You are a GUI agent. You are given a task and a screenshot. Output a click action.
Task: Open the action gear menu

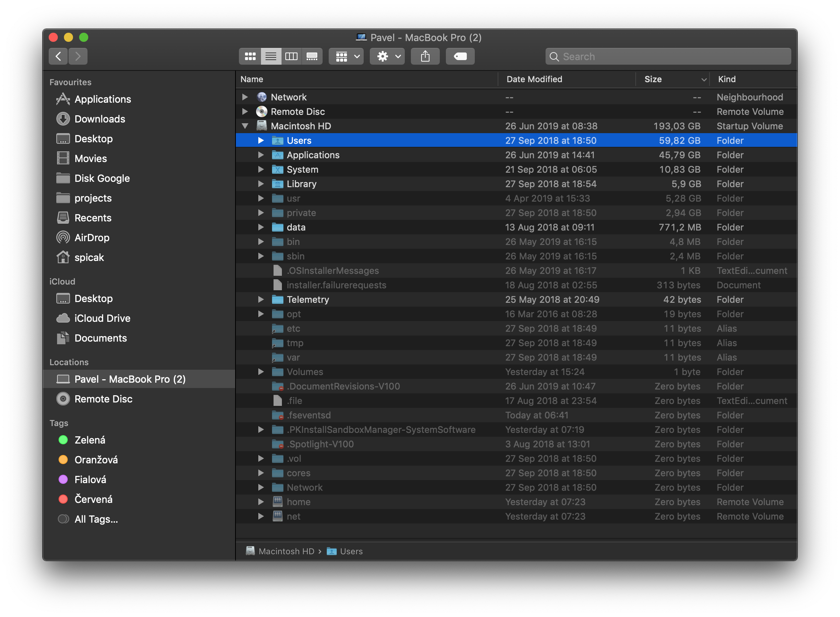pyautogui.click(x=387, y=56)
